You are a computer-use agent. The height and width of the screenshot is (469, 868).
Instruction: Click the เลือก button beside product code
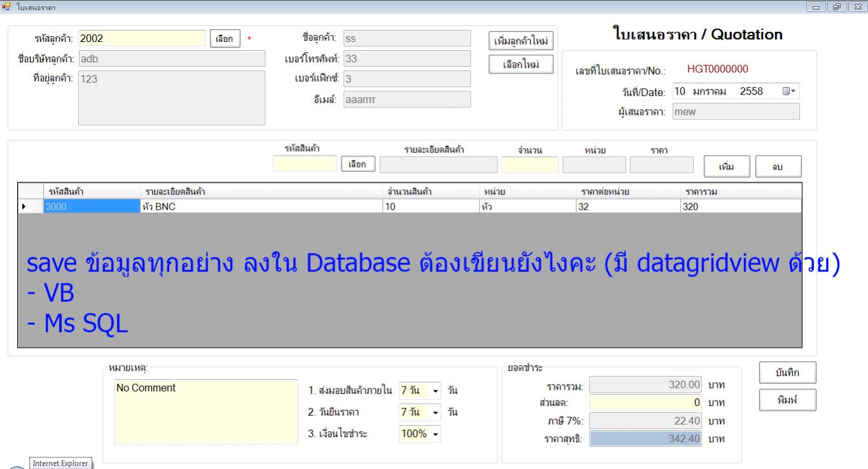coord(357,165)
